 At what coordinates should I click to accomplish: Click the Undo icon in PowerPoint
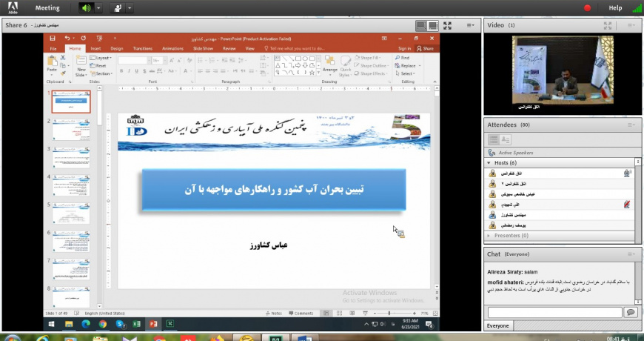click(x=67, y=39)
